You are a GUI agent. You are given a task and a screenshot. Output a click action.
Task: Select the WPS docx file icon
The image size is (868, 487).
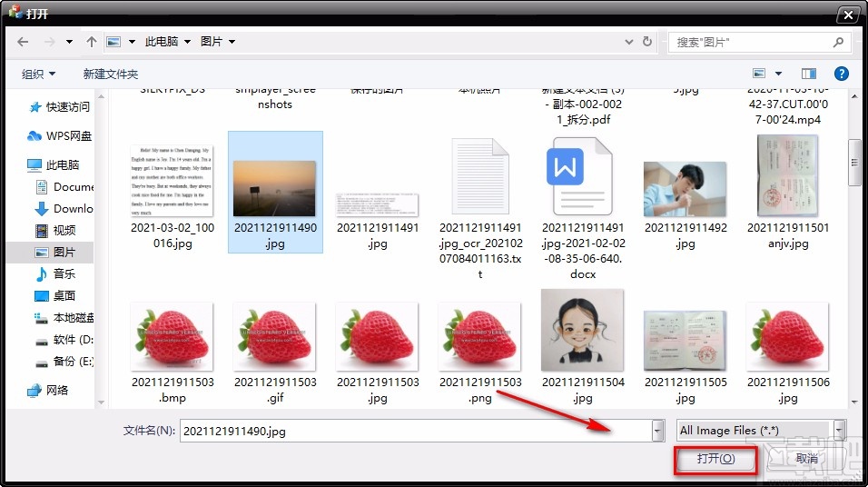click(x=579, y=177)
